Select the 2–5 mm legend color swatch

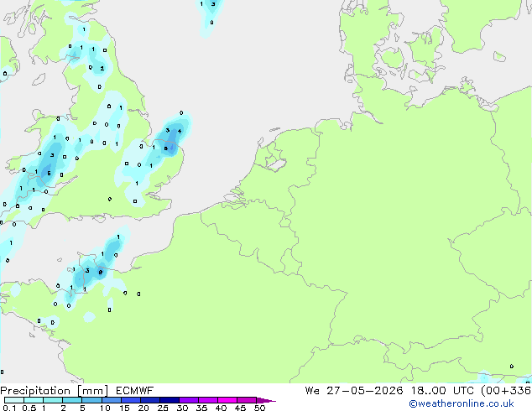pos(72,400)
